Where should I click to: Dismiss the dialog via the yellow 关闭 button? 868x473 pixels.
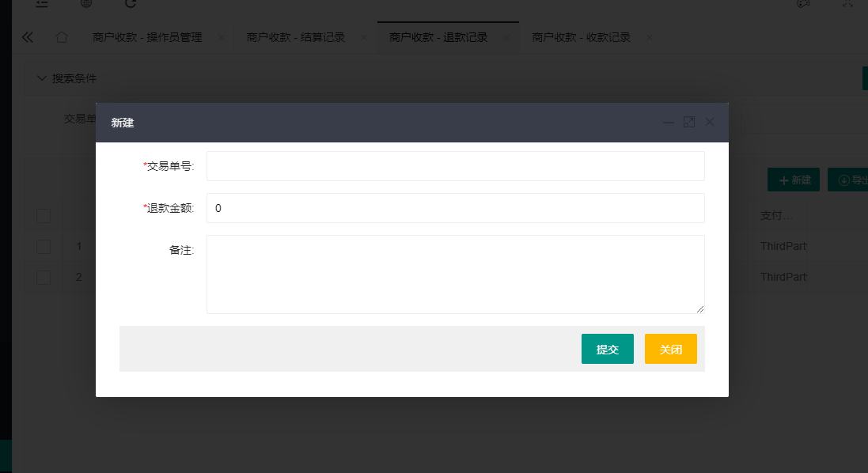[x=670, y=348]
